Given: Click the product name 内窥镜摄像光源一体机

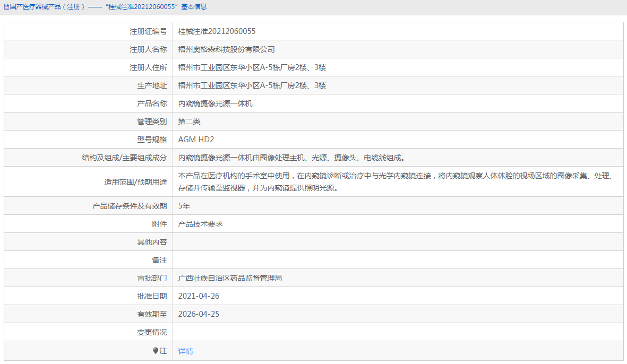Looking at the screenshot, I should point(217,103).
